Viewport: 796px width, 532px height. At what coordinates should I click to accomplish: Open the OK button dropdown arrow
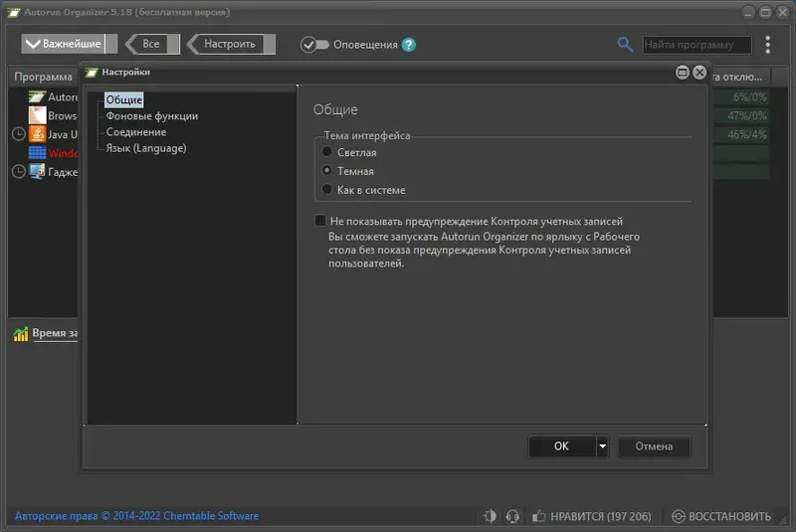[603, 446]
